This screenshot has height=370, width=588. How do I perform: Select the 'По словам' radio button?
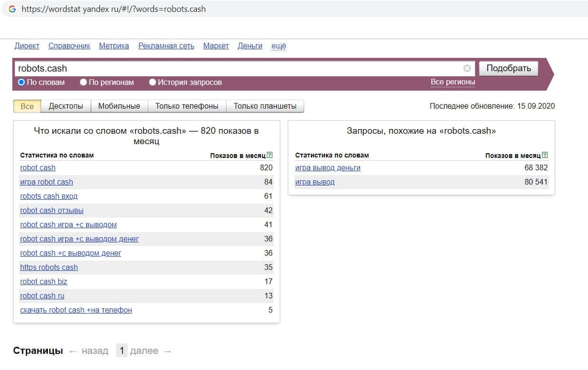click(x=21, y=82)
